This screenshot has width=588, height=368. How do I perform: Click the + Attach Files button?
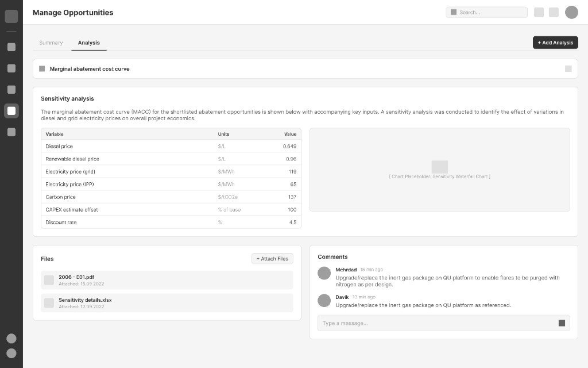tap(272, 259)
